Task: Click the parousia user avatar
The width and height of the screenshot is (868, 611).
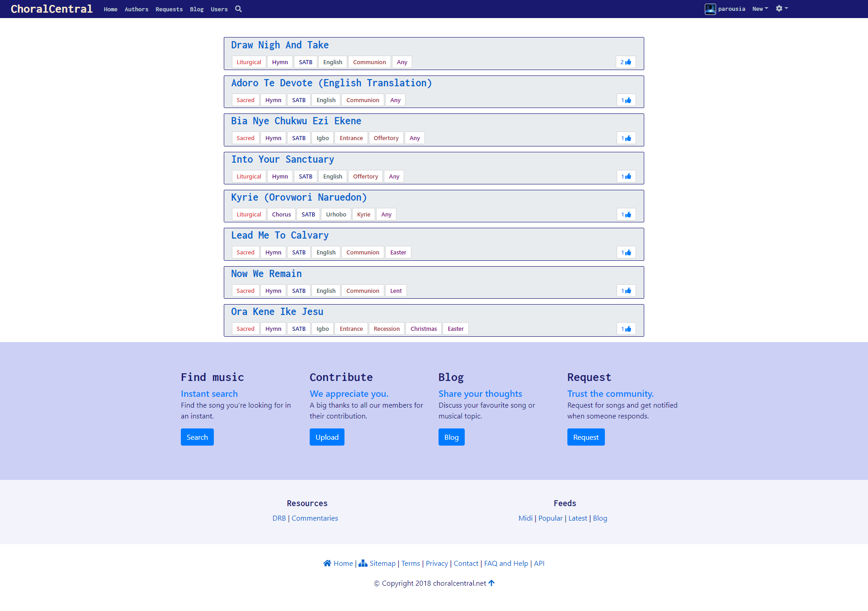Action: [710, 9]
